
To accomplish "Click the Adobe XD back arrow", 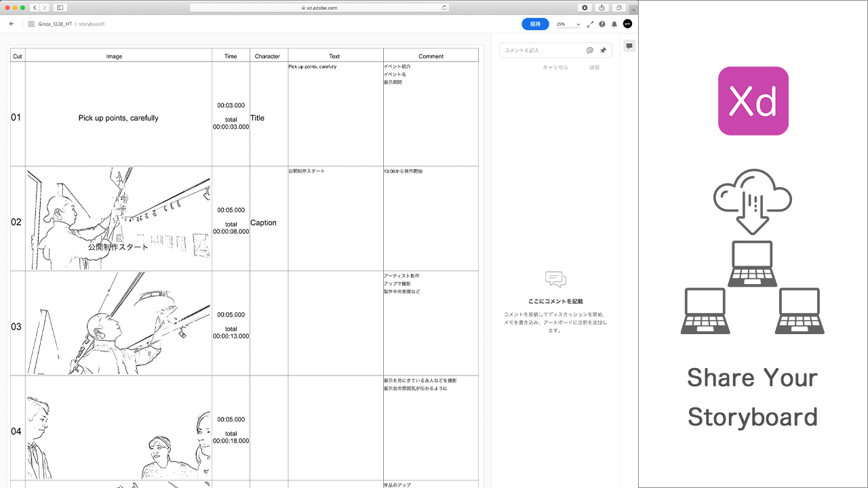I will (x=12, y=24).
